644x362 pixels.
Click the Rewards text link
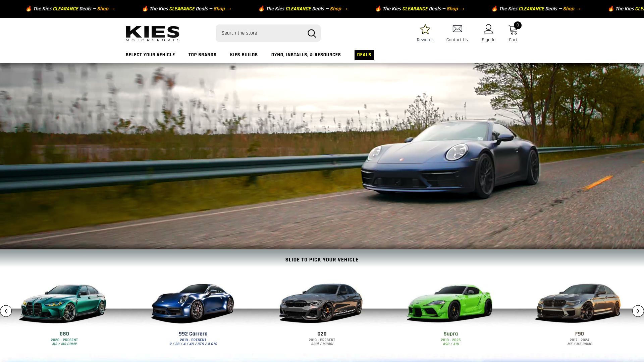pyautogui.click(x=425, y=40)
